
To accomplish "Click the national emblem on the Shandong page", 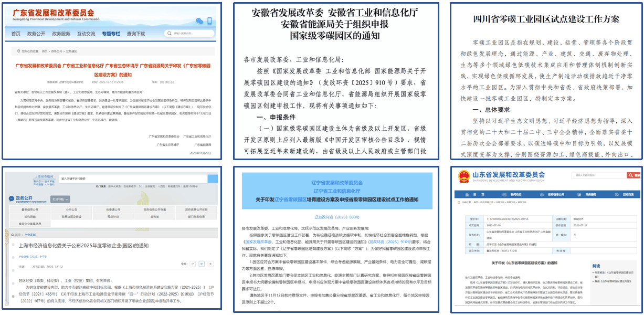I will pos(463,176).
